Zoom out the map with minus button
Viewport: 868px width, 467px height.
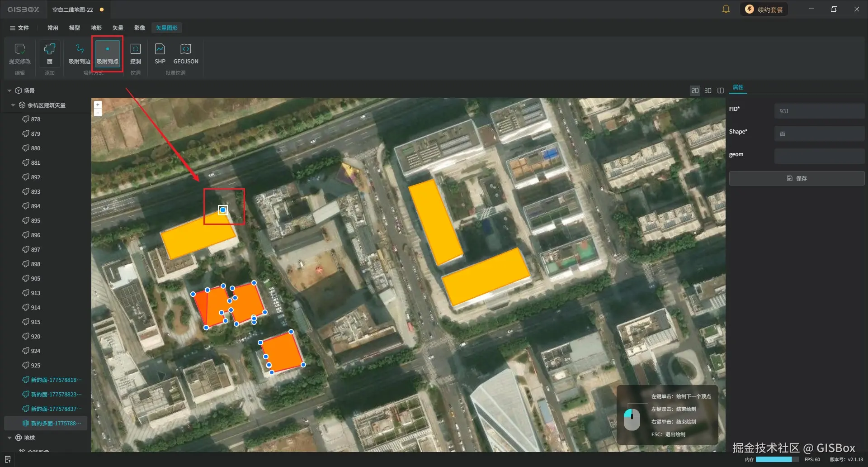[98, 113]
